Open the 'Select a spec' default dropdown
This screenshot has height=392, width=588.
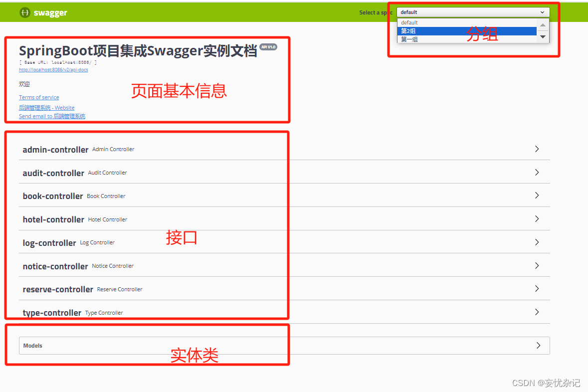473,12
